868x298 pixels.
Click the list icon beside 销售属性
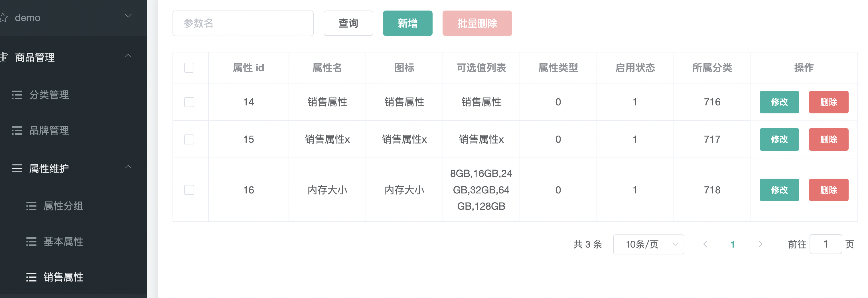pyautogui.click(x=31, y=277)
